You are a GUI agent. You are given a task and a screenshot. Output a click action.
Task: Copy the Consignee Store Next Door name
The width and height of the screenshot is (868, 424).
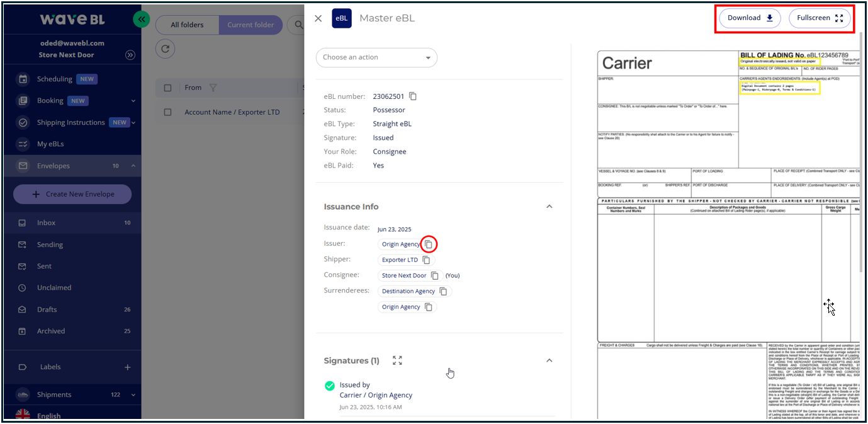pos(436,275)
